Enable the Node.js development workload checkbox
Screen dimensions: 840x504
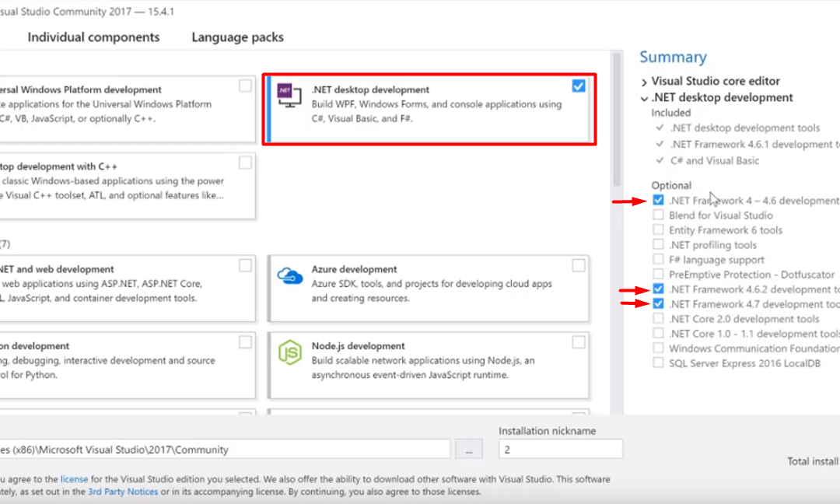pyautogui.click(x=579, y=341)
